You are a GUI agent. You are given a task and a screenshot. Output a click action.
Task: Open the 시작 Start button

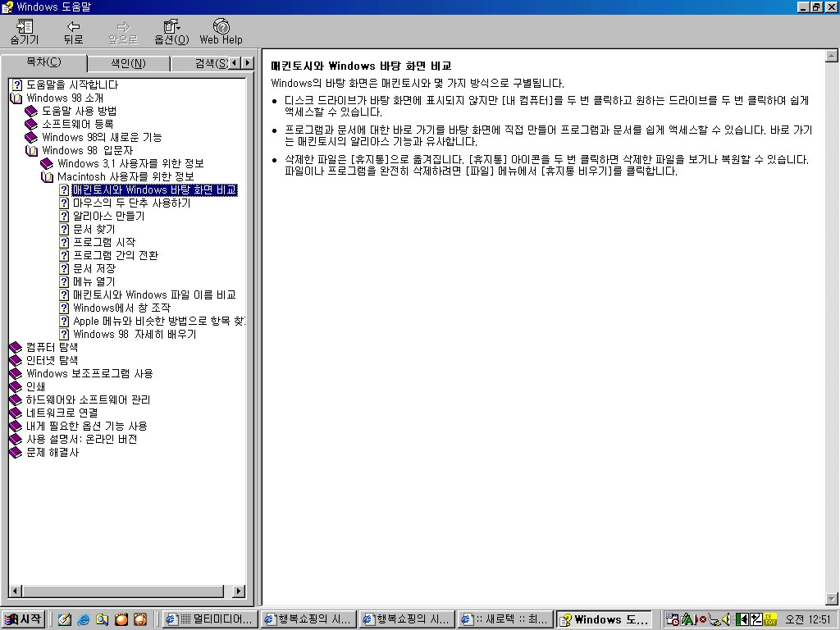[22, 619]
